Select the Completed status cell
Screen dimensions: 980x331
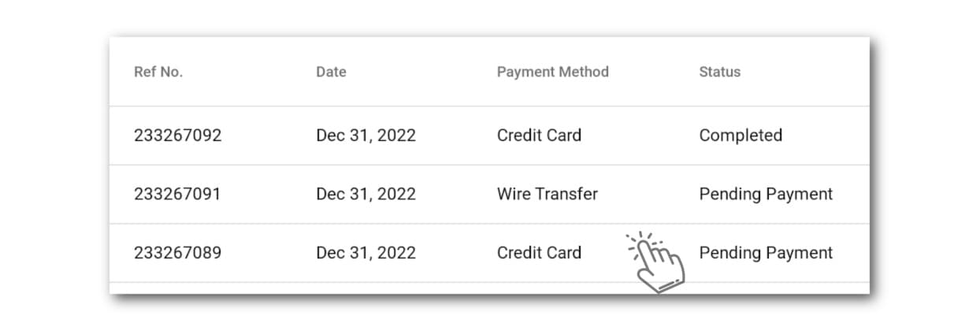[x=741, y=136]
